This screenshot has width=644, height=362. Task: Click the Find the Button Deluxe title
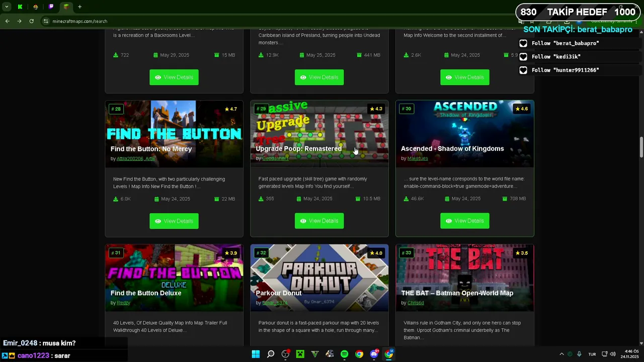pos(146,293)
